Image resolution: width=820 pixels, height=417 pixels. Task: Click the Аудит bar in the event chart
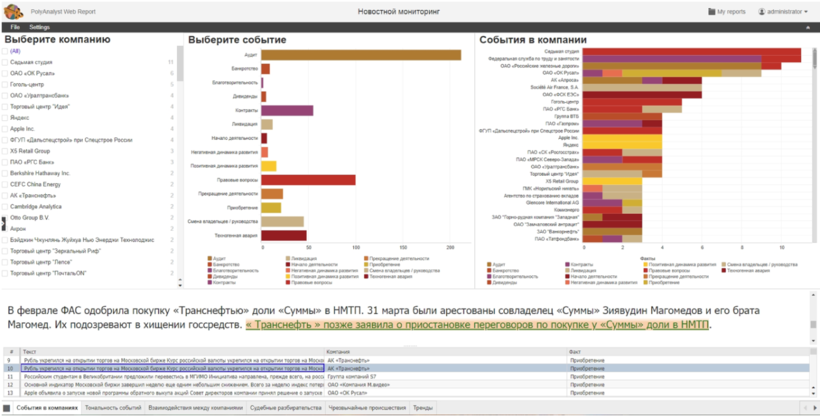[x=361, y=55]
